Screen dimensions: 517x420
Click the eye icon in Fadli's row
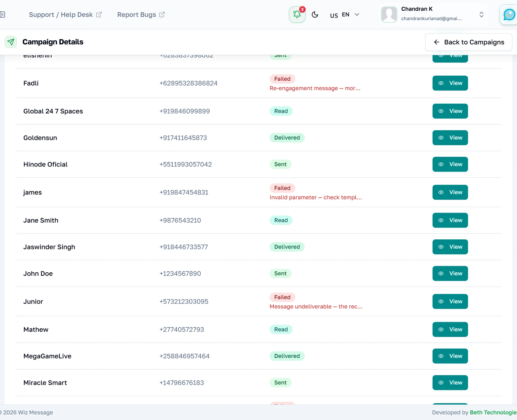pos(441,83)
